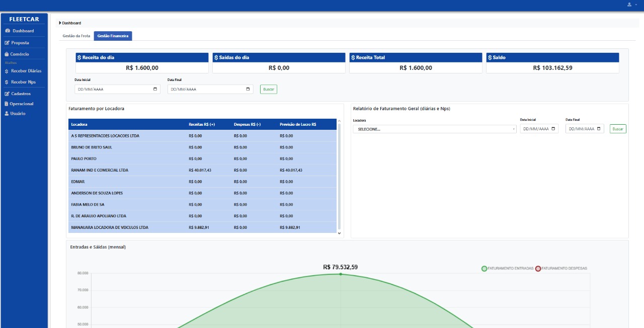Go to Receber Diárias shortcut
Image resolution: width=644 pixels, height=328 pixels.
point(26,71)
